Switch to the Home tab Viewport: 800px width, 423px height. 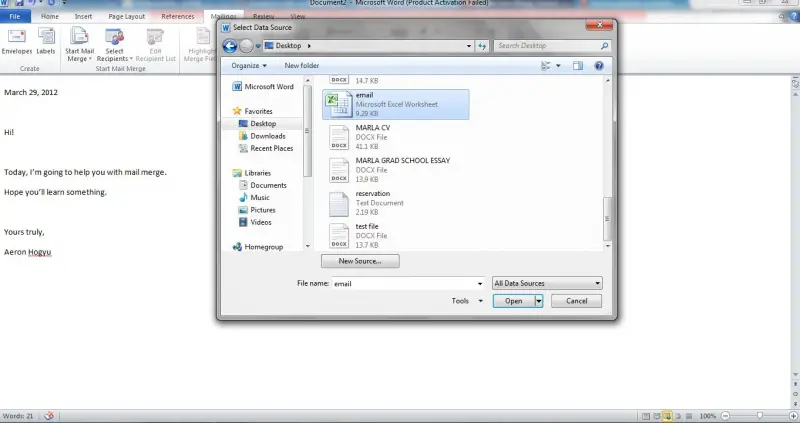[x=49, y=16]
